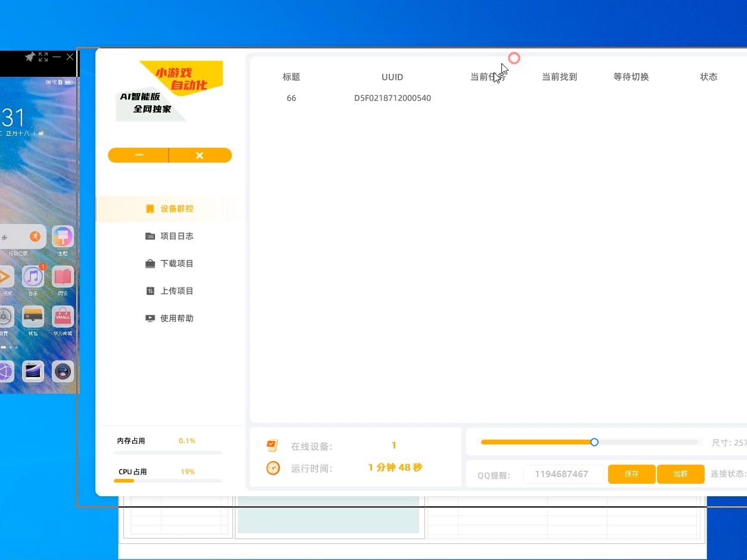Select the 使用帮助 menu item
This screenshot has height=560, width=747.
(x=150, y=318)
